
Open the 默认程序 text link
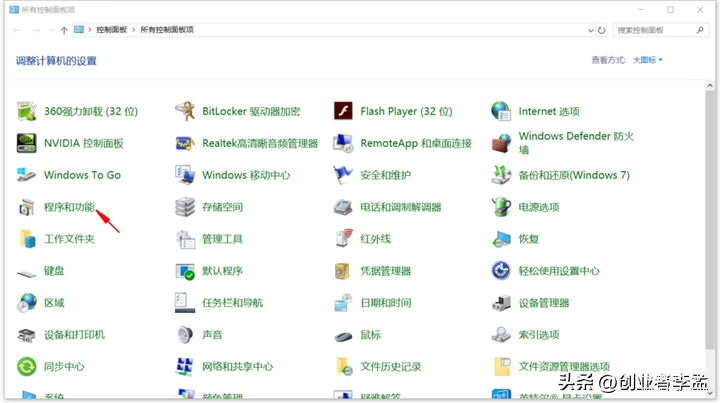coord(222,271)
